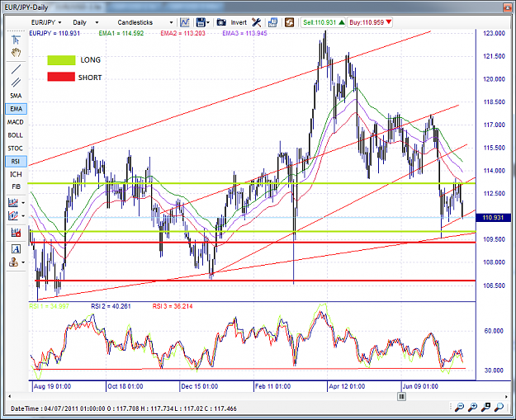This screenshot has width=516, height=420.
Task: Click the magnifier with black square
Action: [x=485, y=407]
